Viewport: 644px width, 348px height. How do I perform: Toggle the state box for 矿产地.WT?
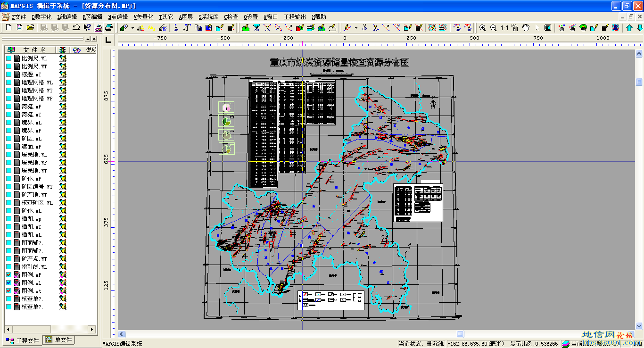[8, 194]
